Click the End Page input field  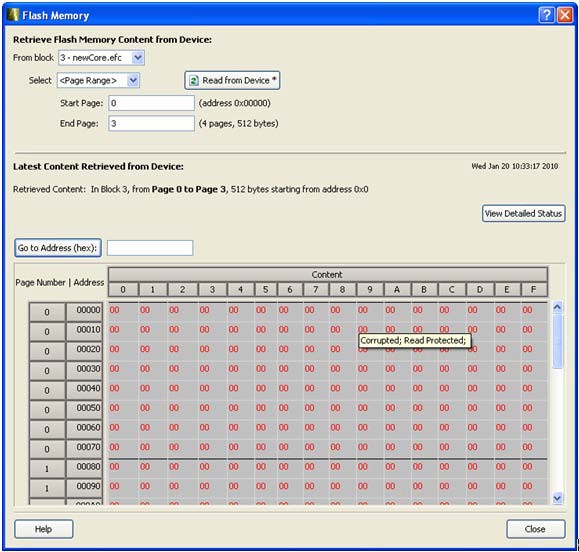coord(151,123)
